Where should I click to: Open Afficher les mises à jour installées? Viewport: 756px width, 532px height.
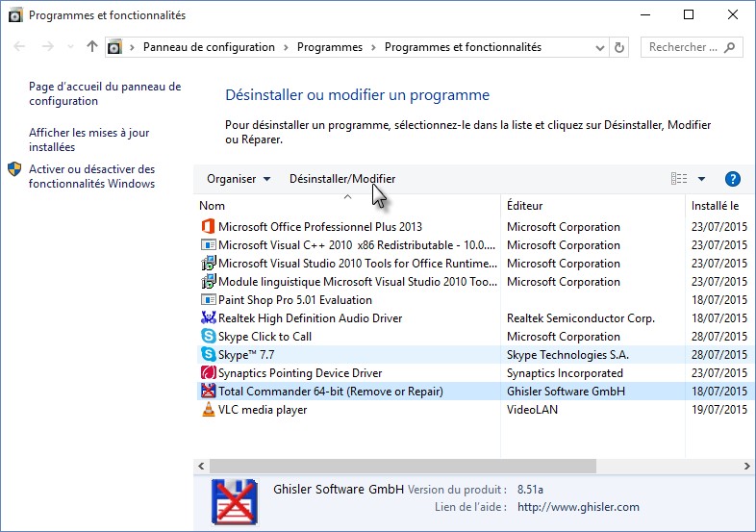[88, 140]
